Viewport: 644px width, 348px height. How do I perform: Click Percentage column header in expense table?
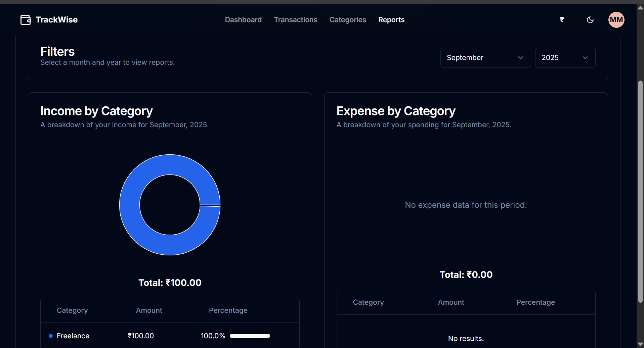coord(535,302)
